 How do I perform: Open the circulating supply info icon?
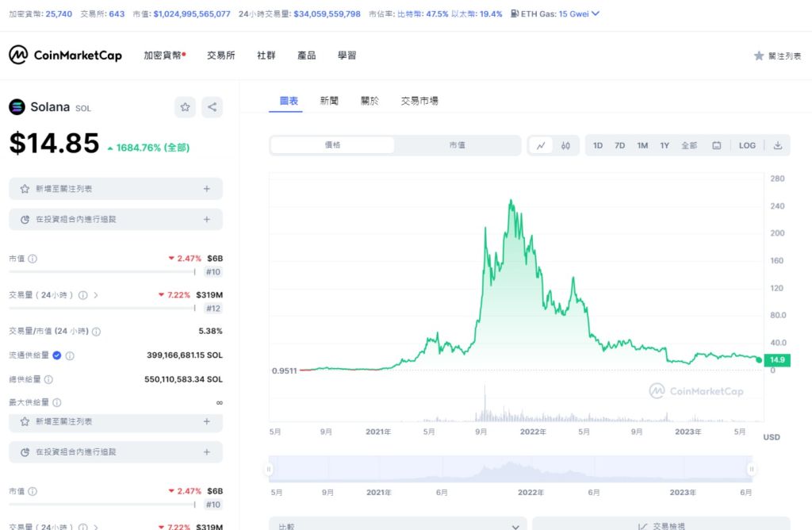70,356
